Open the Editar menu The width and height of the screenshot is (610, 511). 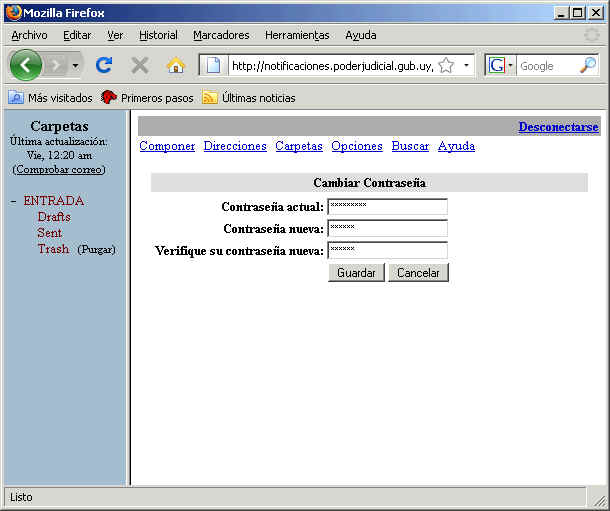point(77,35)
